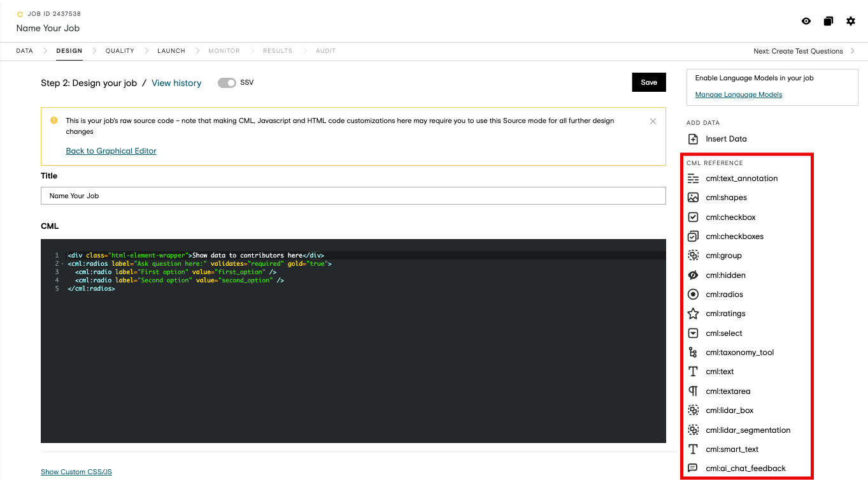Preview the job with the eye icon

806,21
